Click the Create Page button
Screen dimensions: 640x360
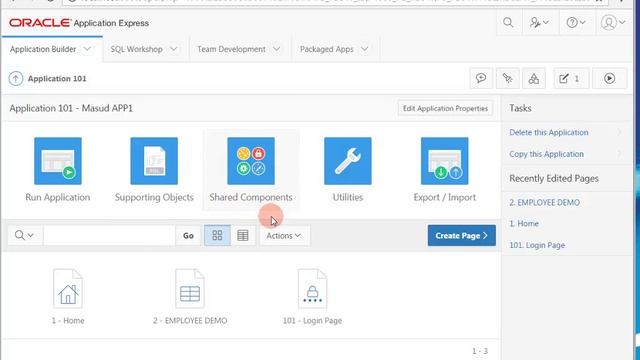[462, 236]
